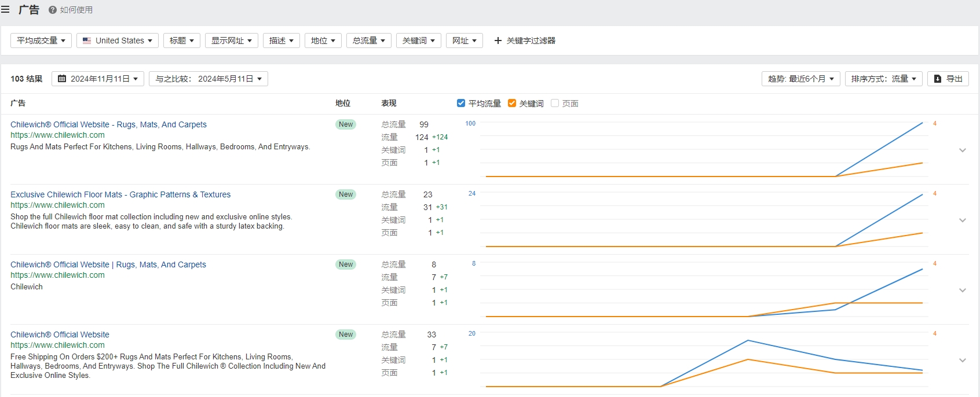
Task: Click the New badge on first ad
Action: coord(346,124)
